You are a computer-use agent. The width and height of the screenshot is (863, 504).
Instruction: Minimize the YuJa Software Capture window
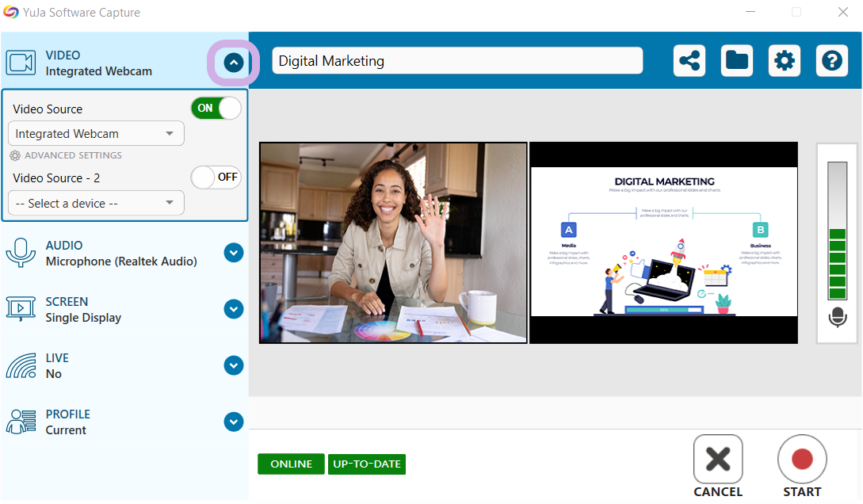tap(750, 12)
